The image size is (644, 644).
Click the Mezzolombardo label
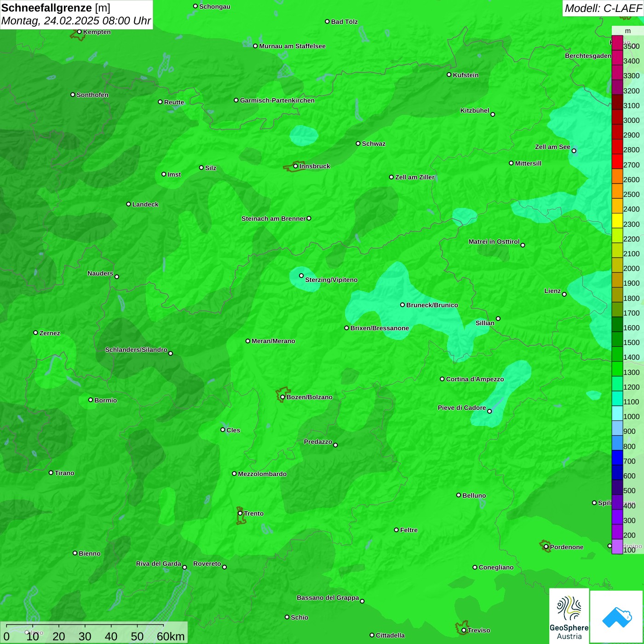tap(262, 474)
